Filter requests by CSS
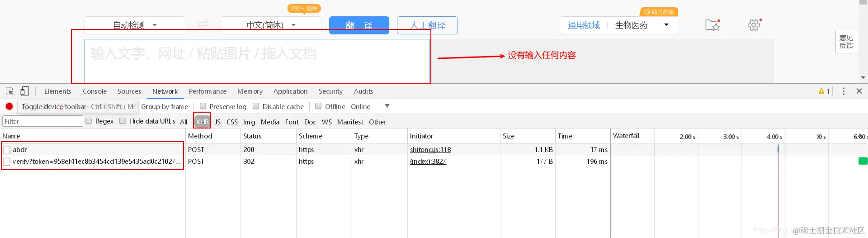 coord(232,122)
